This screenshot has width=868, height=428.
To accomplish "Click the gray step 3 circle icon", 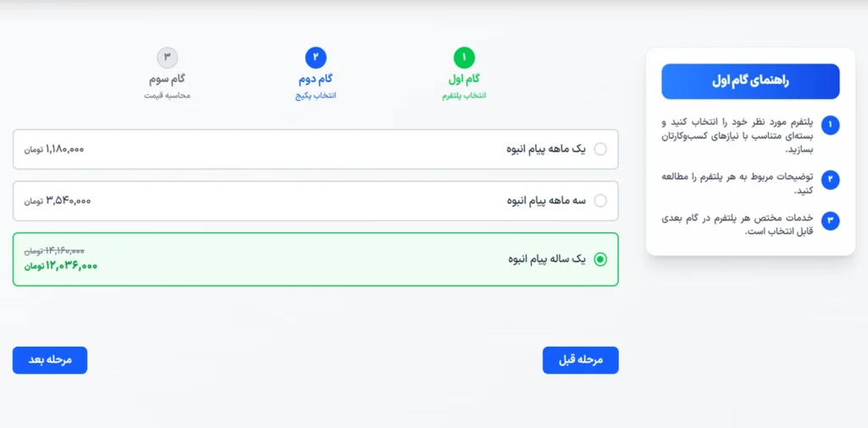I will pyautogui.click(x=167, y=58).
